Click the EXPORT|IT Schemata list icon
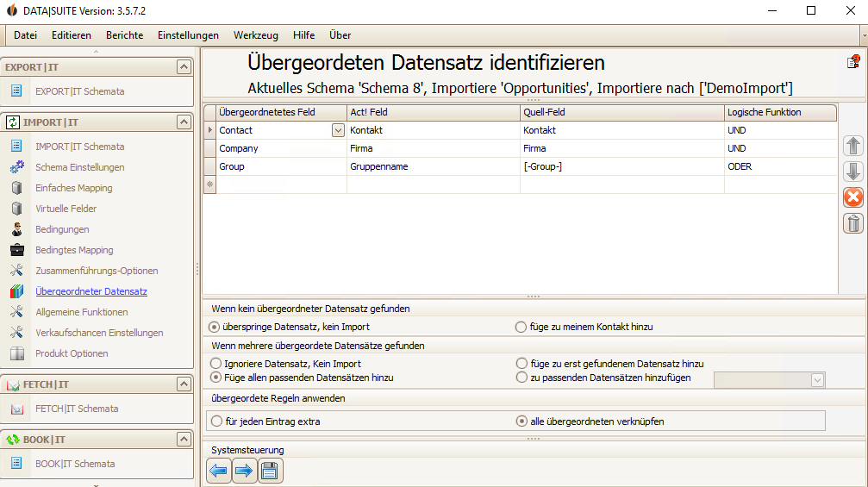The height and width of the screenshot is (487, 868). pyautogui.click(x=16, y=91)
